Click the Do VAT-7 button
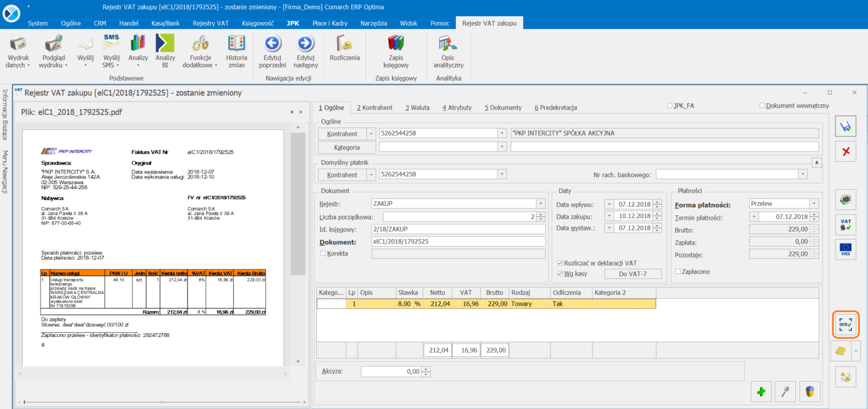Viewport: 868px width, 409px height. (x=632, y=274)
